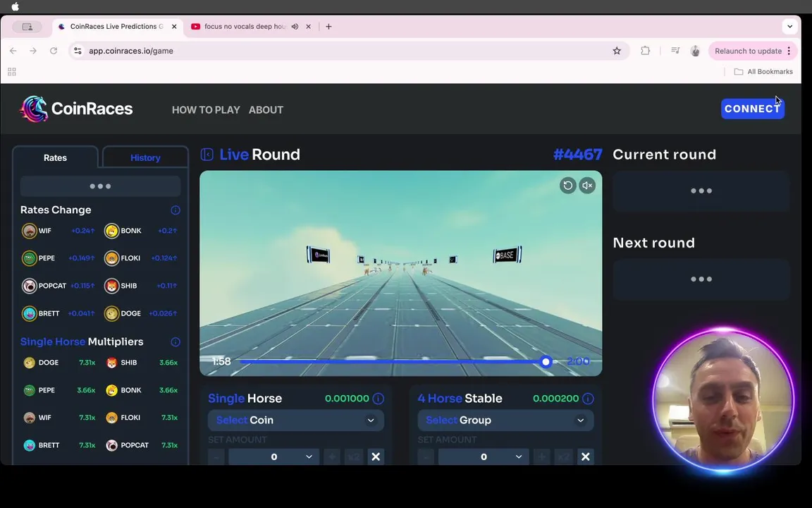Click the FLOKI icon in Multipliers list
Screen dimensions: 812x508
(x=112, y=417)
